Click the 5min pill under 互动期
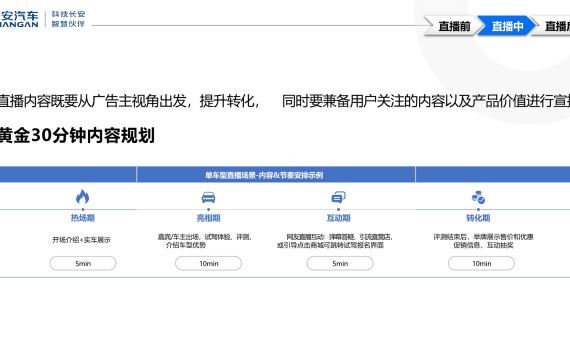 point(340,263)
